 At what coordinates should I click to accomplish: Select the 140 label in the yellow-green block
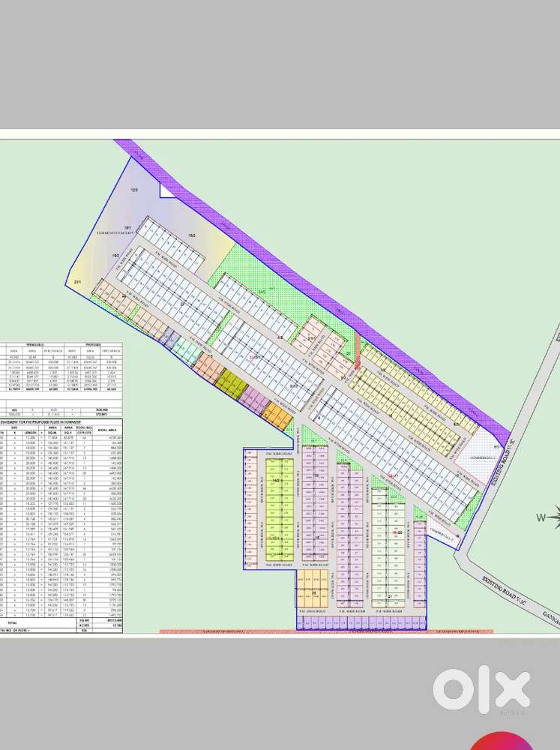pyautogui.click(x=275, y=481)
